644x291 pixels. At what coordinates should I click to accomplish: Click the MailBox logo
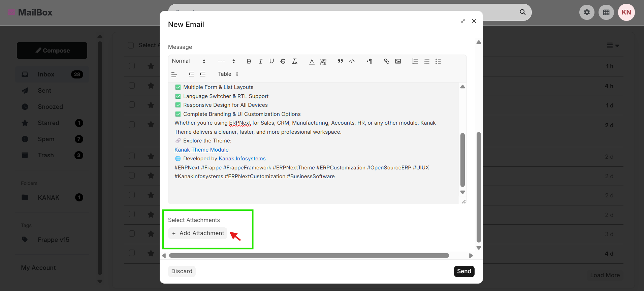pos(30,12)
